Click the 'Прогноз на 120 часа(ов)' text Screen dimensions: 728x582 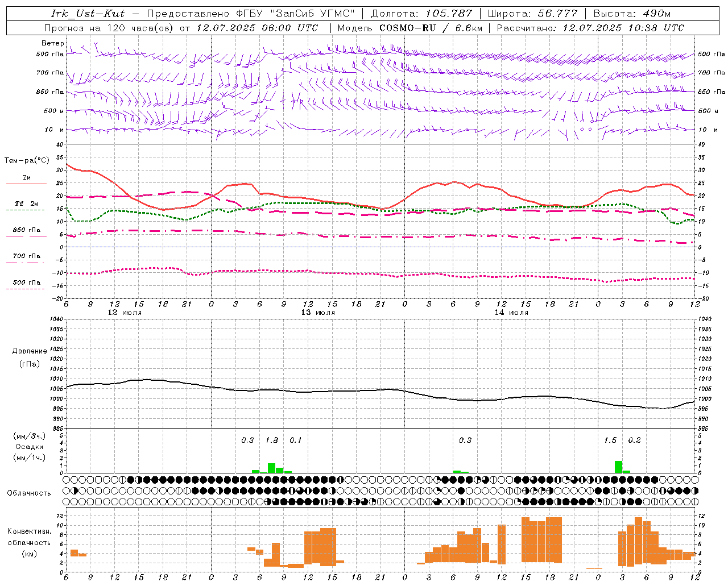click(x=109, y=28)
